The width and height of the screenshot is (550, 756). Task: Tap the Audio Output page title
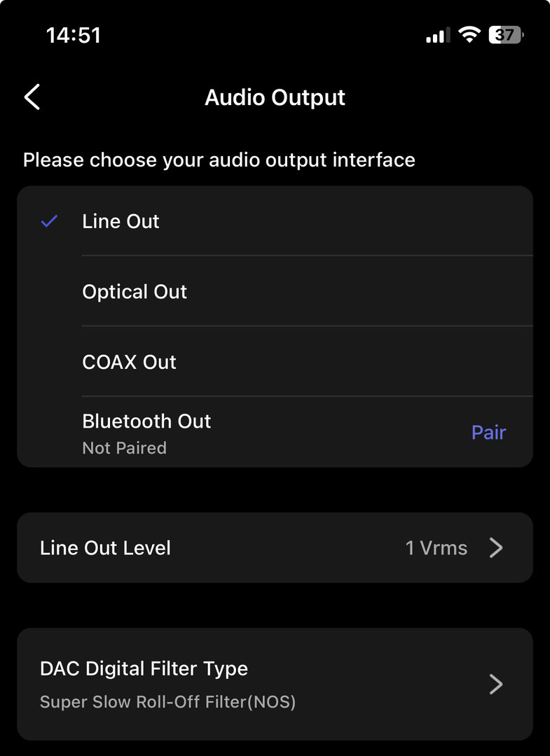275,97
